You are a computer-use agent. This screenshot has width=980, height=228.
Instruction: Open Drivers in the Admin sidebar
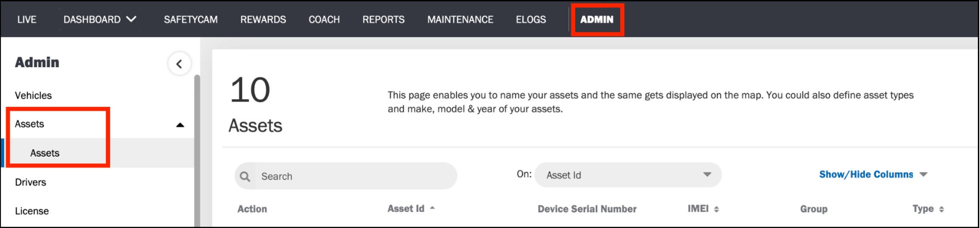(x=31, y=182)
